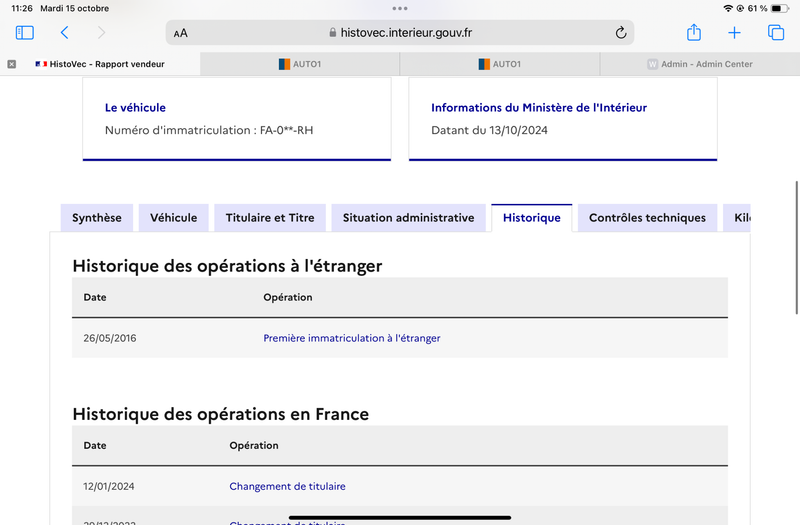Viewport: 800px width, 525px height.
Task: Open the Contrôles techniques tab
Action: pos(647,218)
